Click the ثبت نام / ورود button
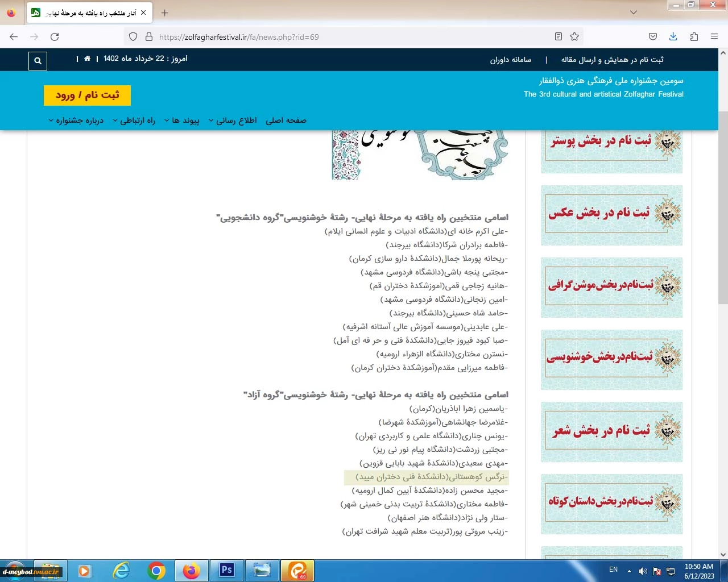The width and height of the screenshot is (728, 582). (87, 95)
